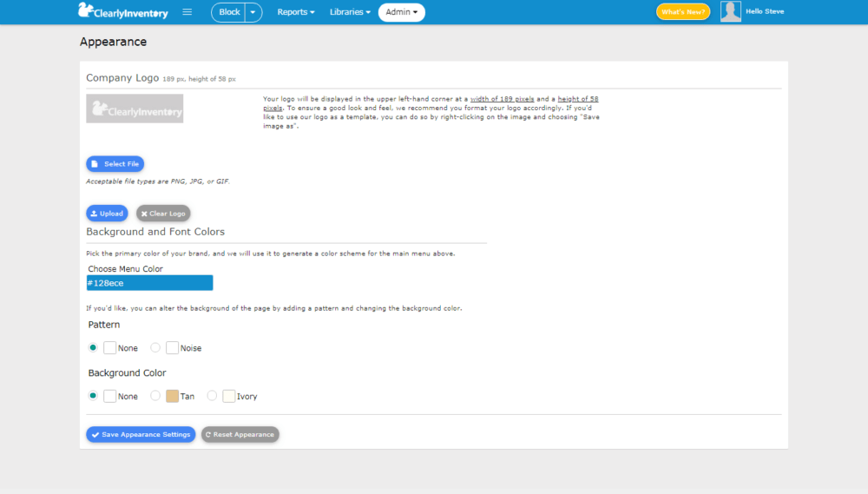Open the Admin menu
868x494 pixels.
[x=401, y=12]
